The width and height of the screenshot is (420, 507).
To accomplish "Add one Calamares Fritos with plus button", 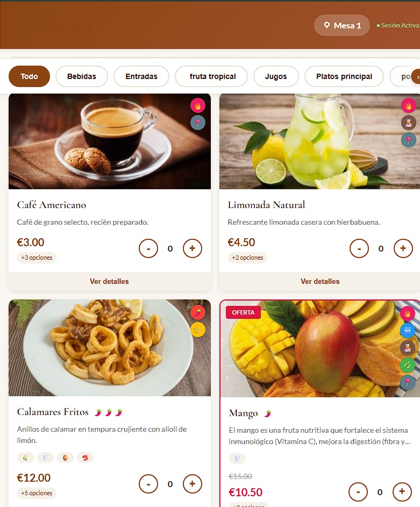I will point(193,484).
